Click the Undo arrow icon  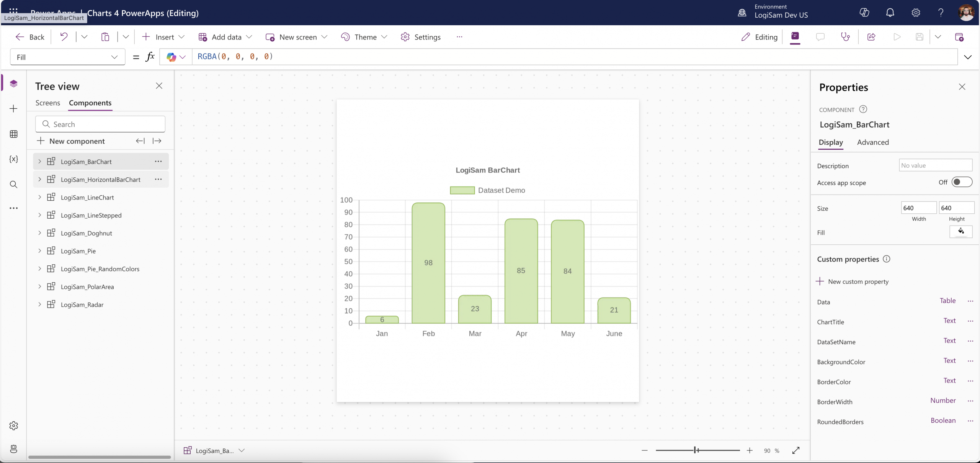[x=64, y=37]
